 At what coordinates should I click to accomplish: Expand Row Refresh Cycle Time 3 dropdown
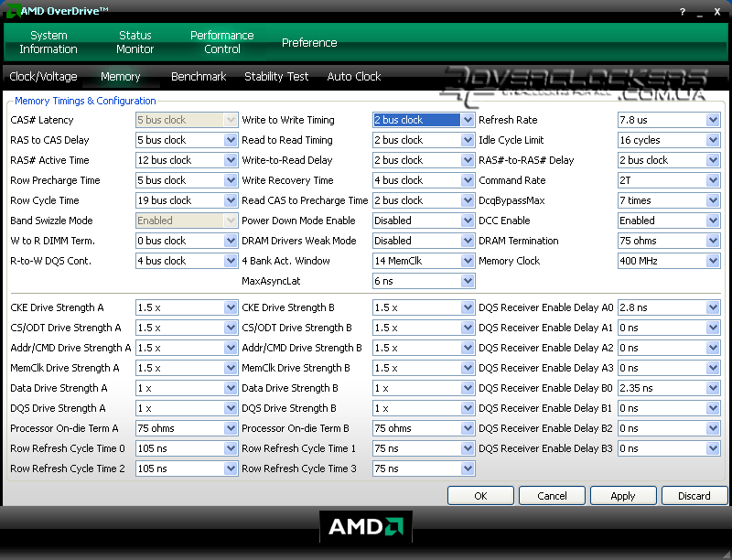(468, 468)
